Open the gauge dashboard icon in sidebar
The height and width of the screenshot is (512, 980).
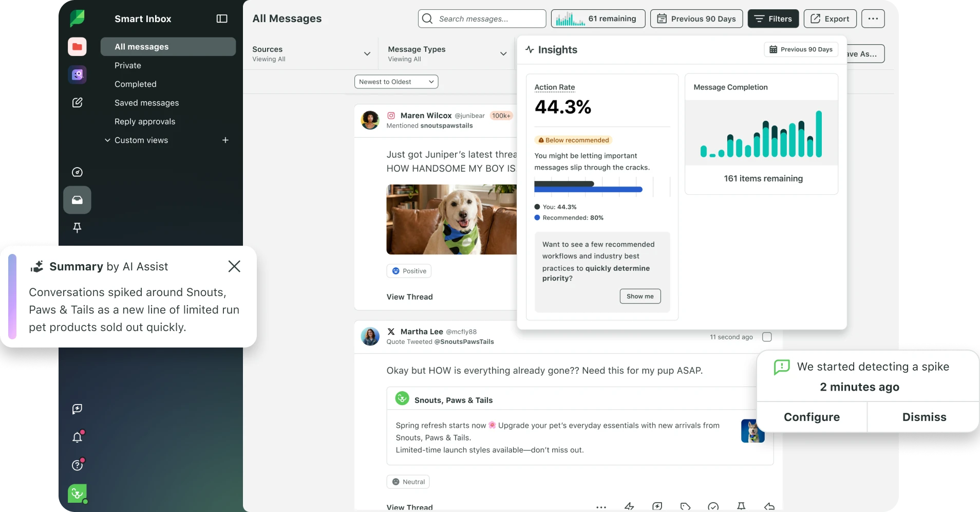pos(77,172)
